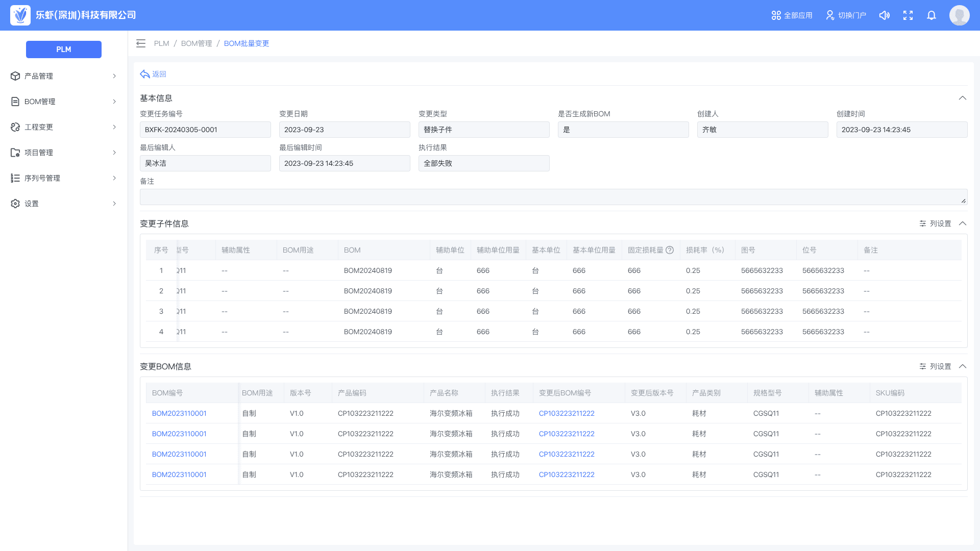
Task: Open notifications bell icon
Action: coord(931,15)
